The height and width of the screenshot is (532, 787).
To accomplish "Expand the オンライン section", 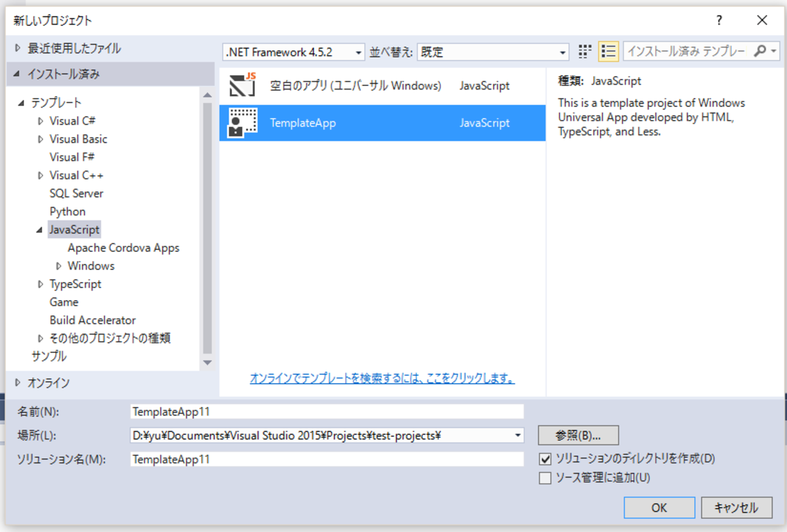I will click(x=18, y=383).
